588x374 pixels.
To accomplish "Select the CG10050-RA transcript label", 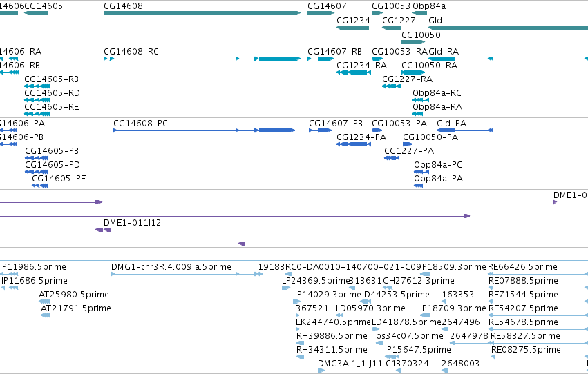I will (x=429, y=65).
